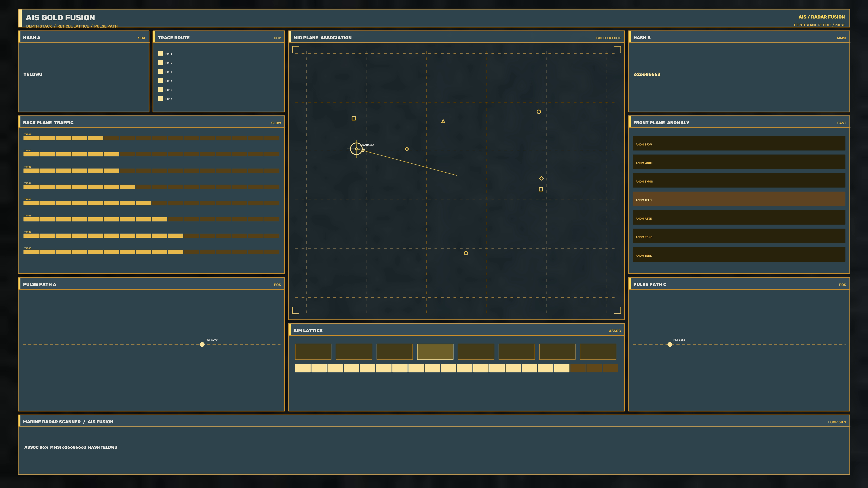
Task: Click the TRF 02 traffic bar
Action: tap(151, 154)
